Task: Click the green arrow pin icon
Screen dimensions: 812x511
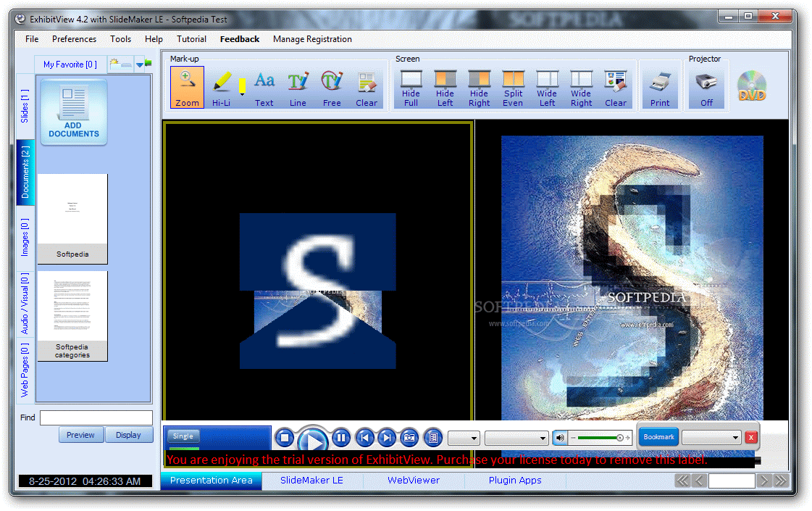Action: (148, 63)
